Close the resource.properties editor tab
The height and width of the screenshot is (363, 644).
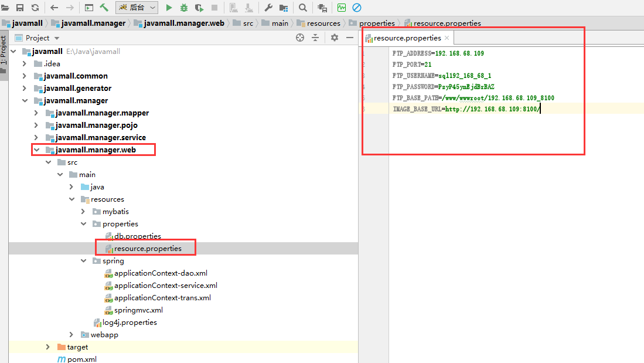(447, 38)
